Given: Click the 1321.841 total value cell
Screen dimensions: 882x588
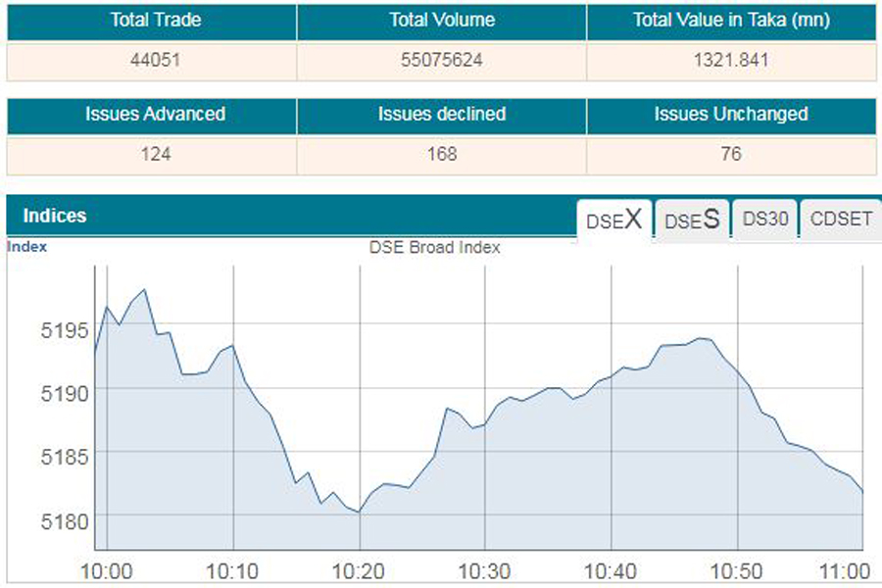Looking at the screenshot, I should [x=731, y=60].
